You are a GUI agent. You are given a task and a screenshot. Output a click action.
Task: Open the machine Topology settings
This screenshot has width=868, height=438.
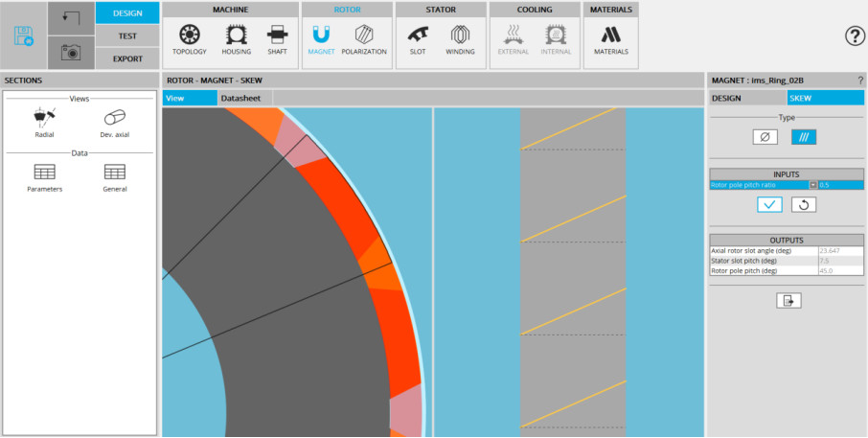click(x=190, y=38)
